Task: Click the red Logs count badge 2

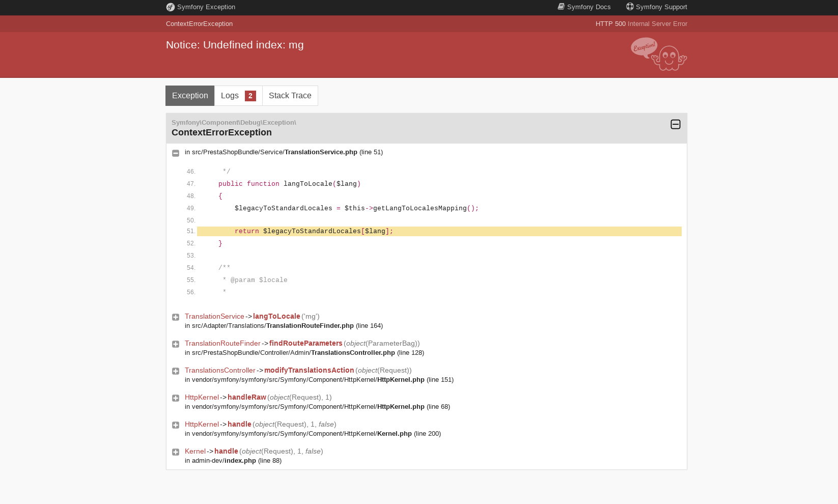Action: pyautogui.click(x=250, y=96)
